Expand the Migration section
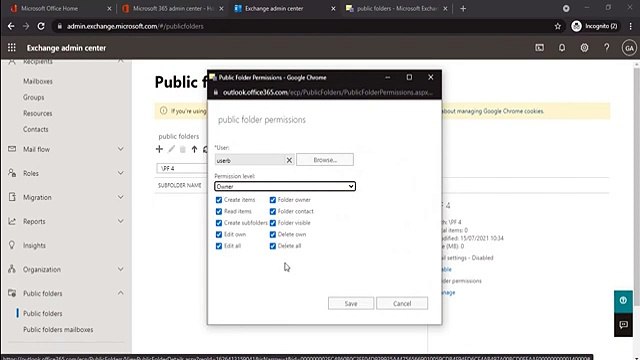Screen dimensions: 640x360 [x=120, y=197]
